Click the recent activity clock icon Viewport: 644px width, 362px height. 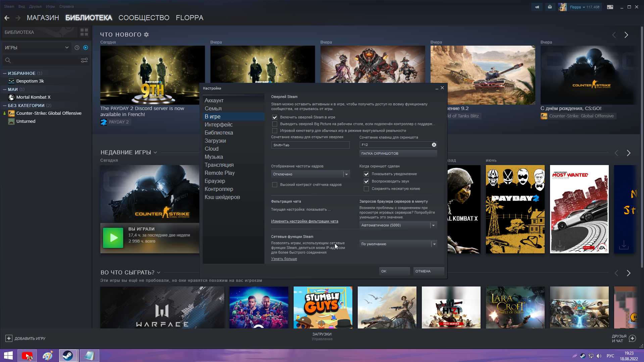[x=77, y=48]
